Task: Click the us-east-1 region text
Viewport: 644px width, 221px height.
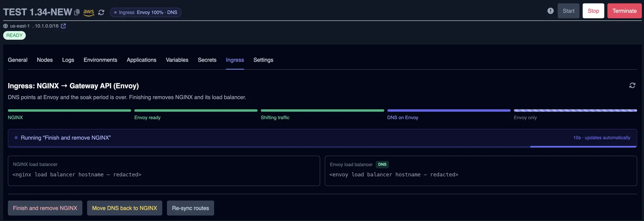Action: pos(20,26)
